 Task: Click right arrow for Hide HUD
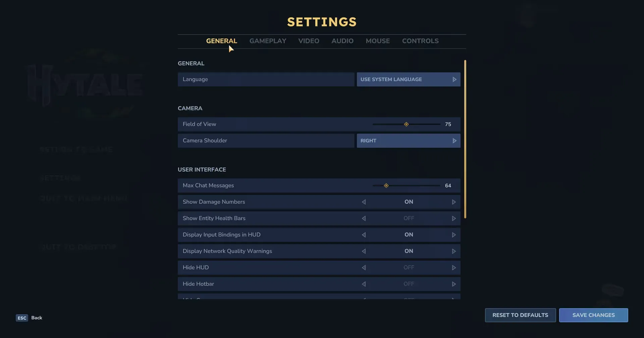point(453,268)
